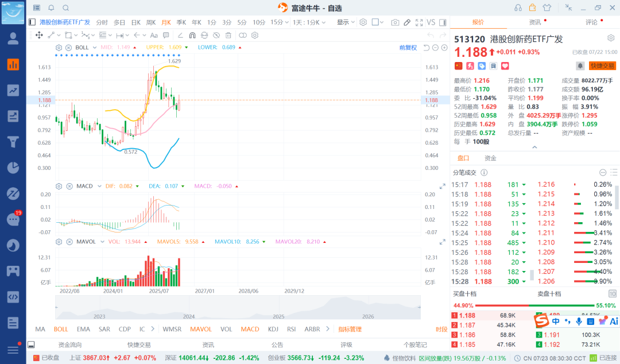Viewport: 620px width, 364px height.
Task: Open the 资金流向 bottom tab
Action: coord(70,344)
